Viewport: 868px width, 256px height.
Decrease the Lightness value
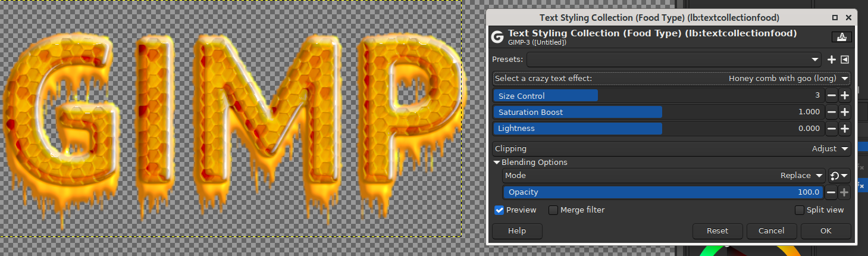point(831,128)
